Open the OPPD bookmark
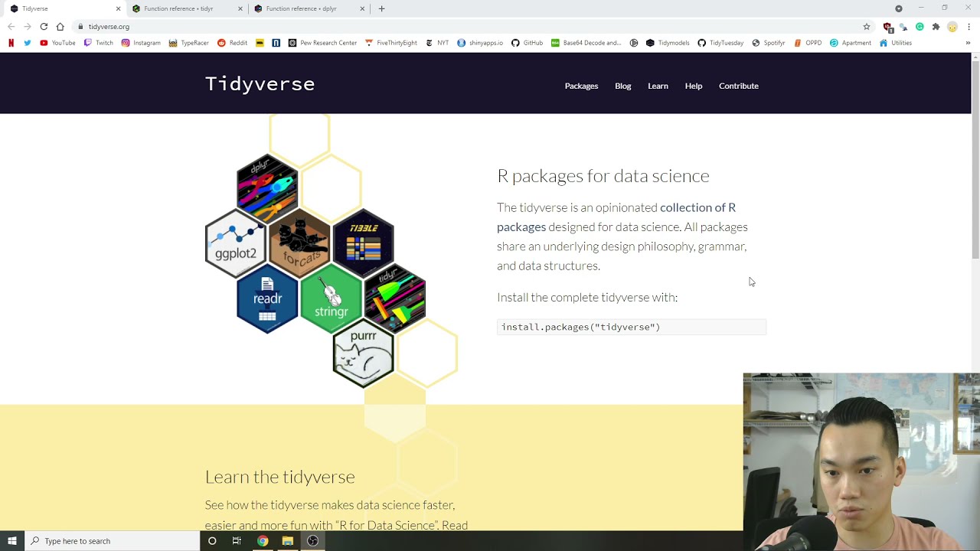 point(808,43)
